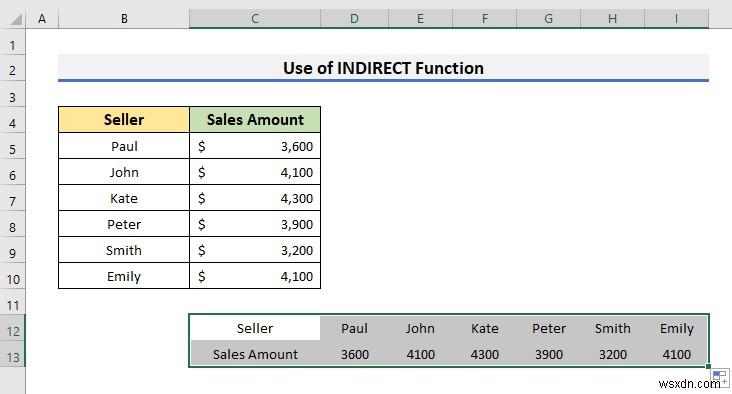This screenshot has height=394, width=732.
Task: Select the $3,200 sales cell
Action: [x=255, y=250]
